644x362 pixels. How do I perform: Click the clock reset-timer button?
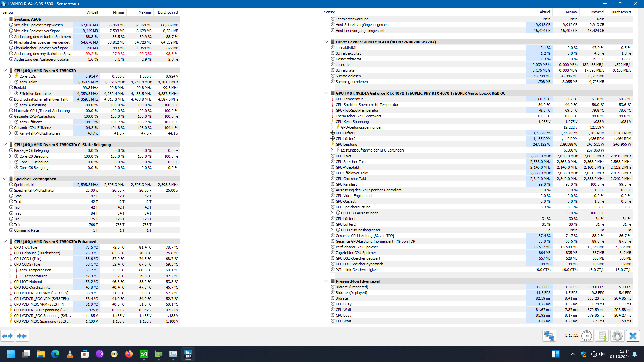[x=587, y=336]
